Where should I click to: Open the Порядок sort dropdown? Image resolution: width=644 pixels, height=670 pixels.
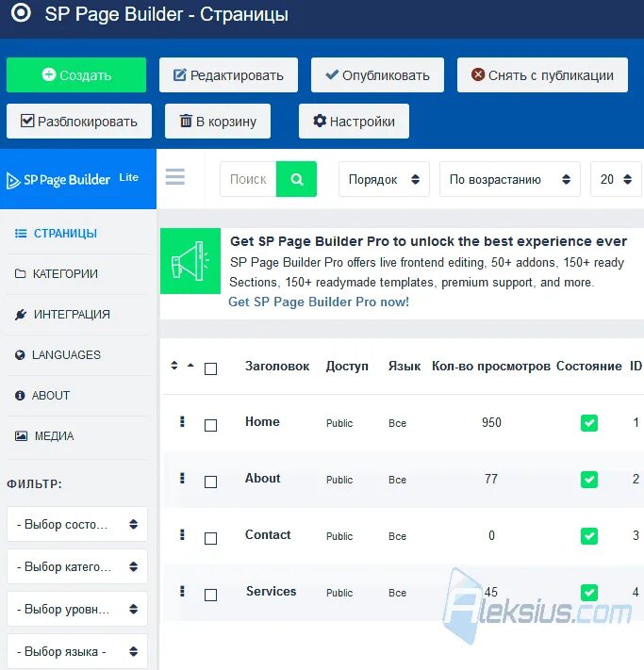[x=384, y=179]
